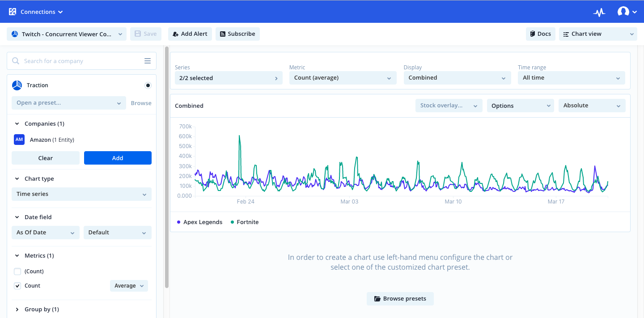Click the 700k y-axis label
The width and height of the screenshot is (644, 318).
(185, 127)
